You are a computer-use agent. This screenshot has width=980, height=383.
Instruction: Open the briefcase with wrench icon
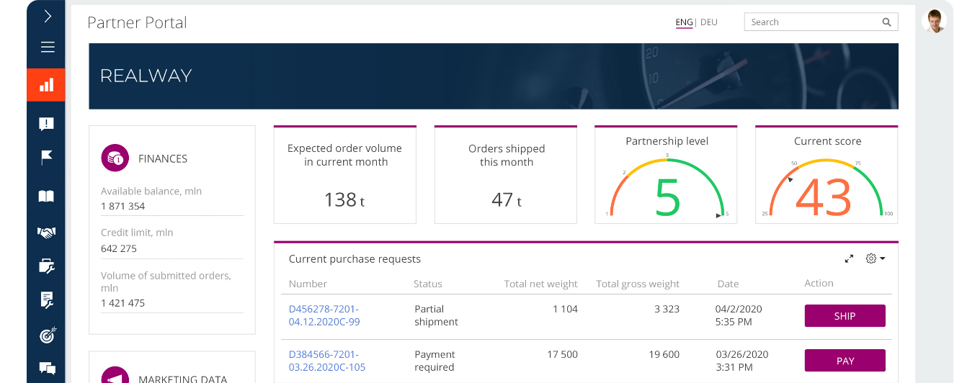46,266
